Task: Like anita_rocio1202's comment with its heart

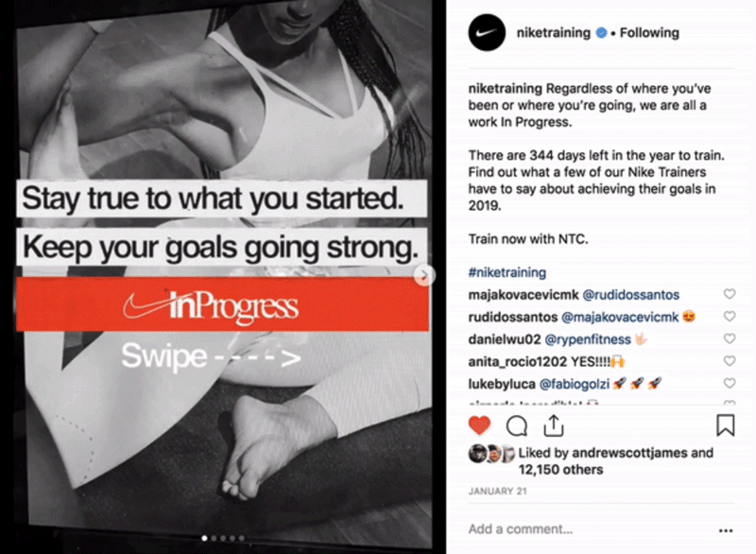Action: pyautogui.click(x=730, y=360)
